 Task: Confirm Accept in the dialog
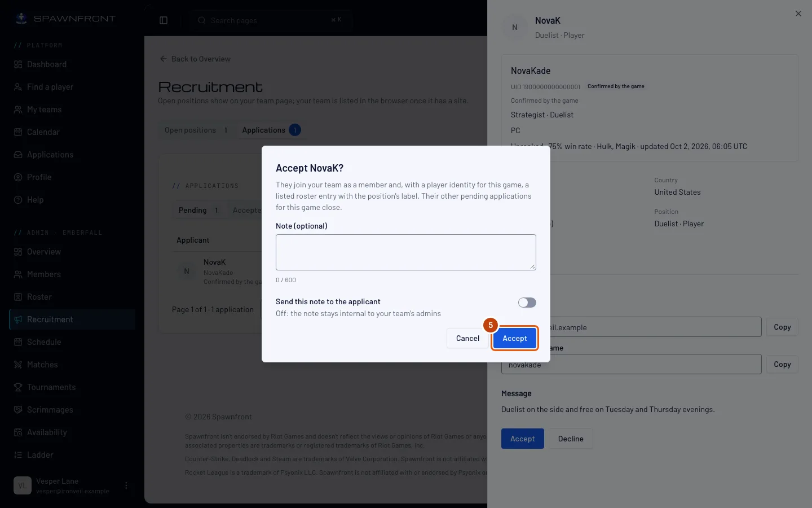point(515,338)
